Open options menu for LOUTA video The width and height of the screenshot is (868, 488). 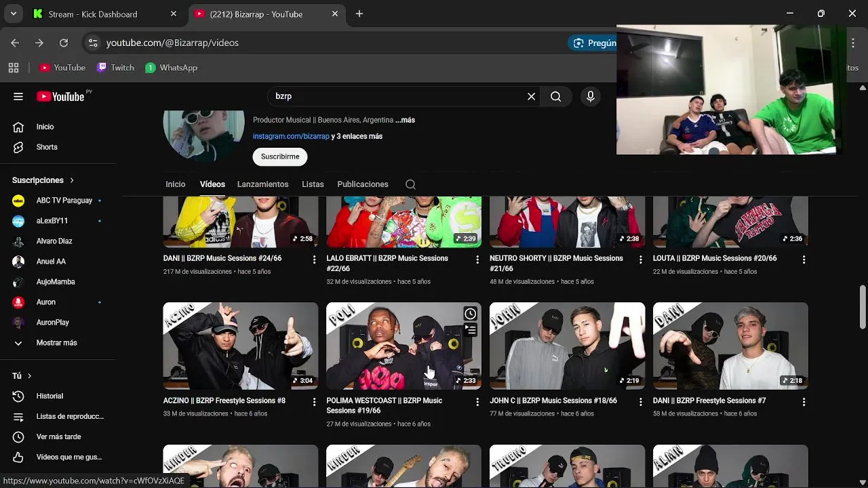point(804,260)
